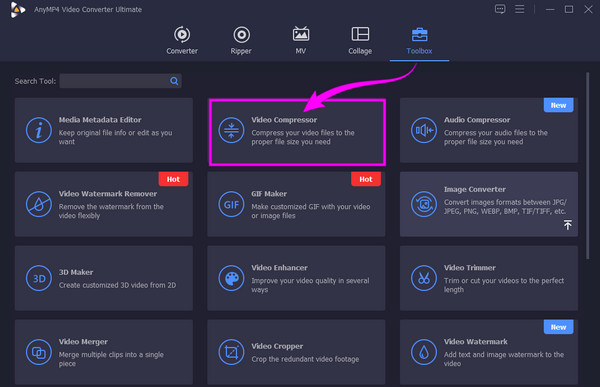Image resolution: width=600 pixels, height=387 pixels.
Task: Click 'Compress your video files' description
Action: 303,137
